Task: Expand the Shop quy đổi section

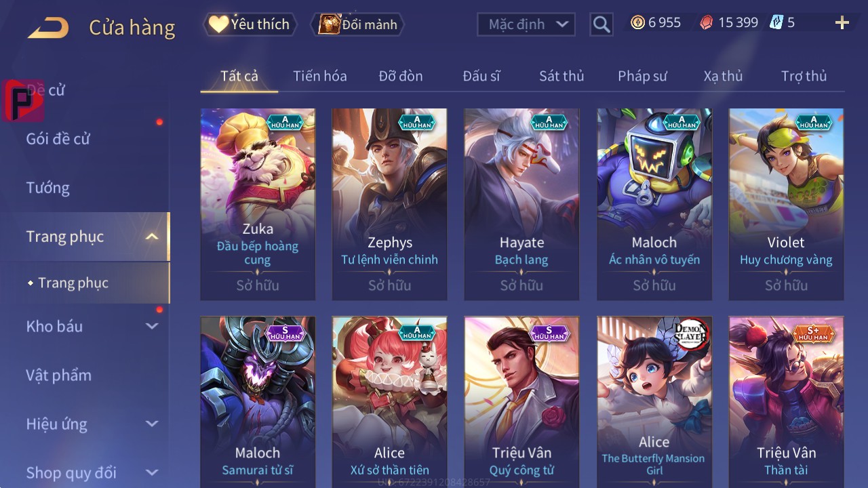Action: click(152, 472)
